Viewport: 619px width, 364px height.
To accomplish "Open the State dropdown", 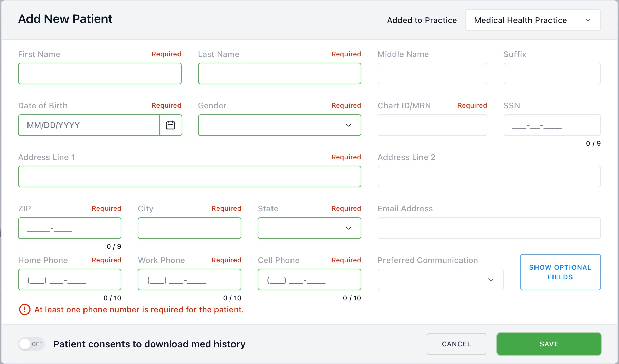I will coord(309,228).
